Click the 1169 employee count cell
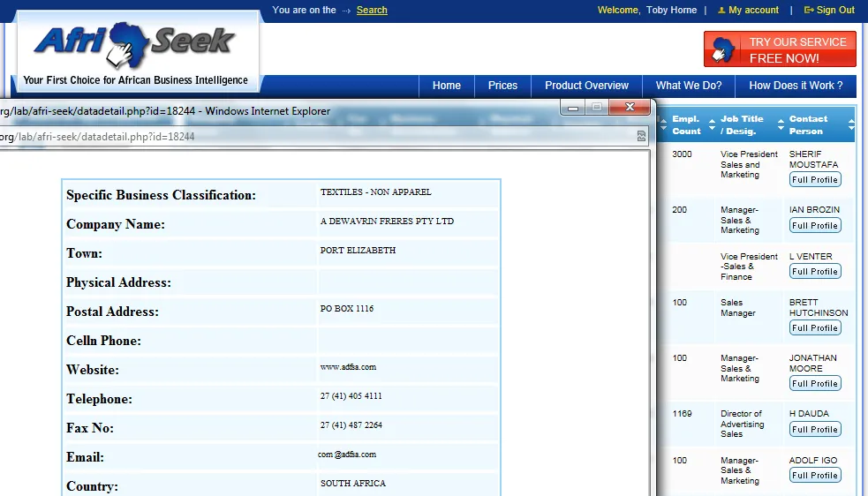The height and width of the screenshot is (496, 868). (682, 414)
